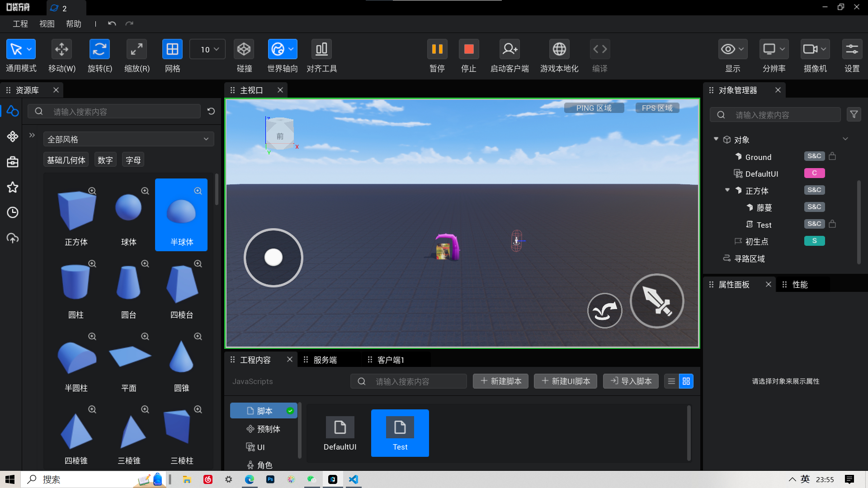Expand the object list chevron

click(x=845, y=139)
